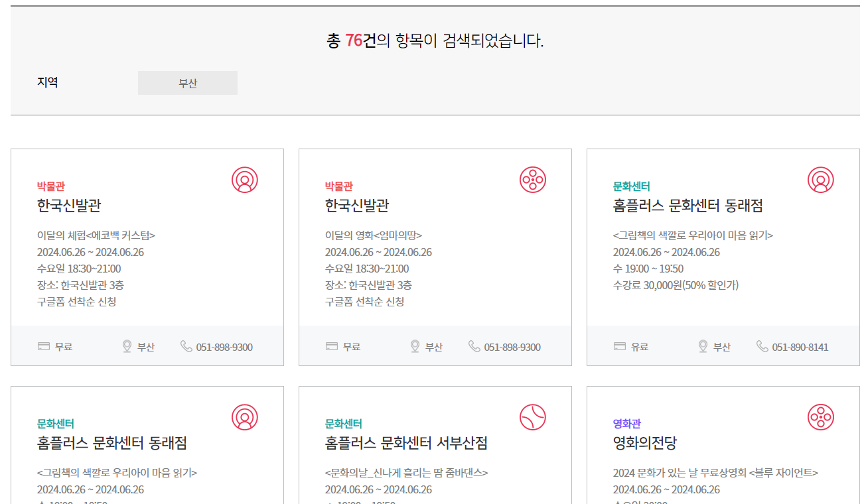Image resolution: width=866 pixels, height=504 pixels.
Task: Click 051-898-9300 in the 엄마의땅 card
Action: pos(512,347)
